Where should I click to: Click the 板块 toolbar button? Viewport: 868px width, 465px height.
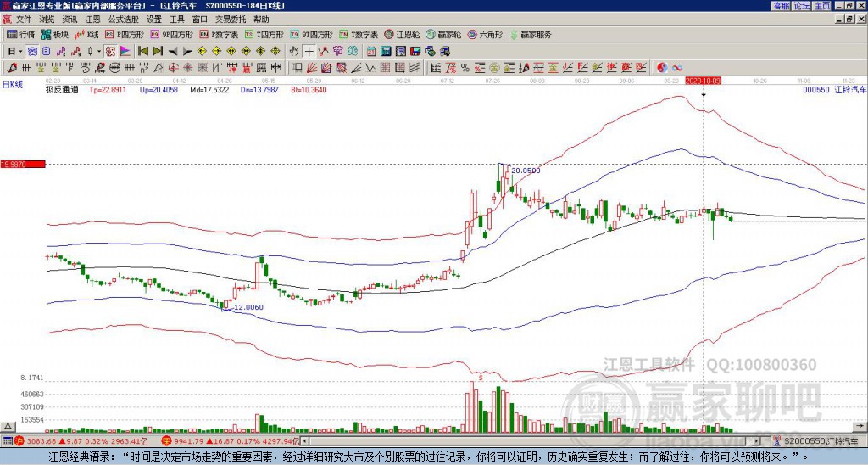tap(54, 34)
